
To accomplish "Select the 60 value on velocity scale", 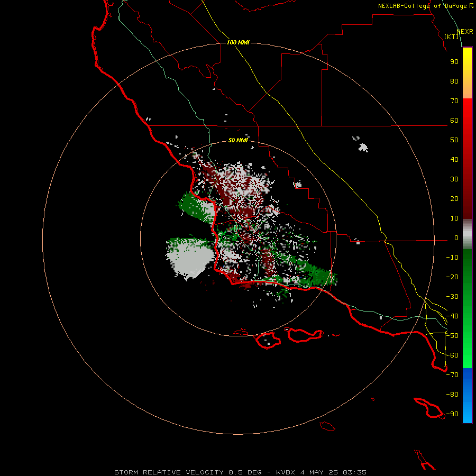I will click(454, 121).
